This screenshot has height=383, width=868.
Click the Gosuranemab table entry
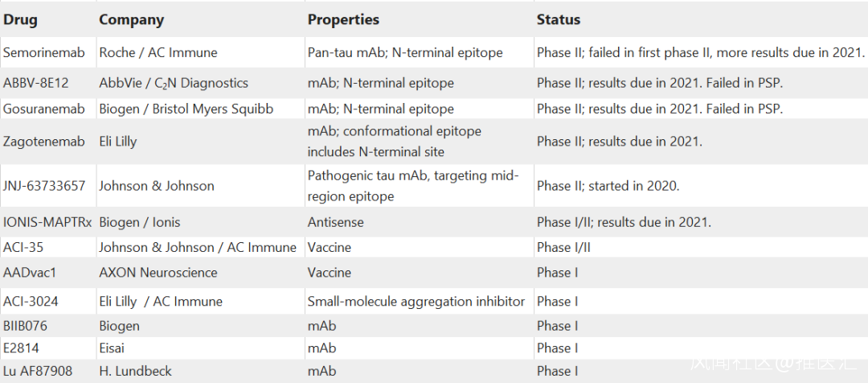pos(42,109)
